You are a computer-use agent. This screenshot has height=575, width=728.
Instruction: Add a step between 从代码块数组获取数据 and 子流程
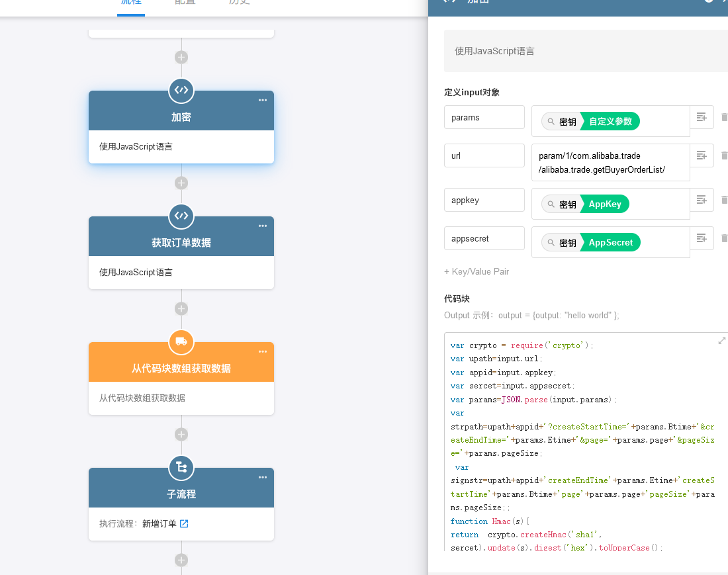pos(181,434)
